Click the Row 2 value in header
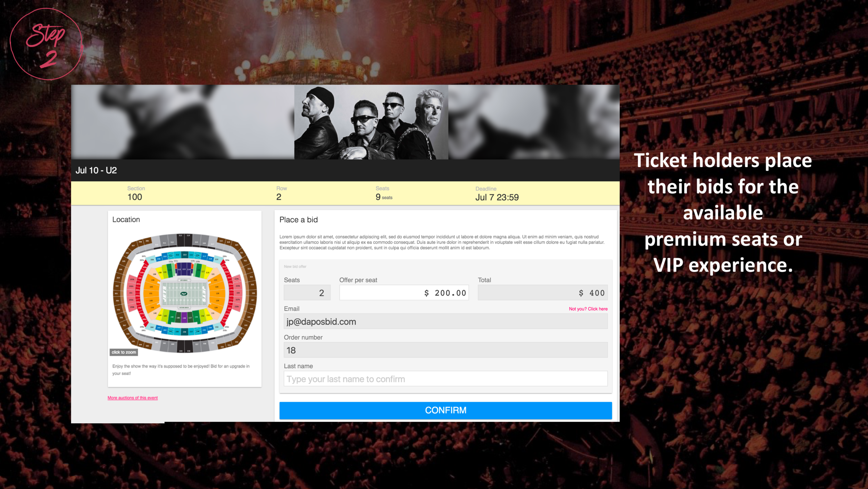The image size is (868, 489). [x=279, y=197]
